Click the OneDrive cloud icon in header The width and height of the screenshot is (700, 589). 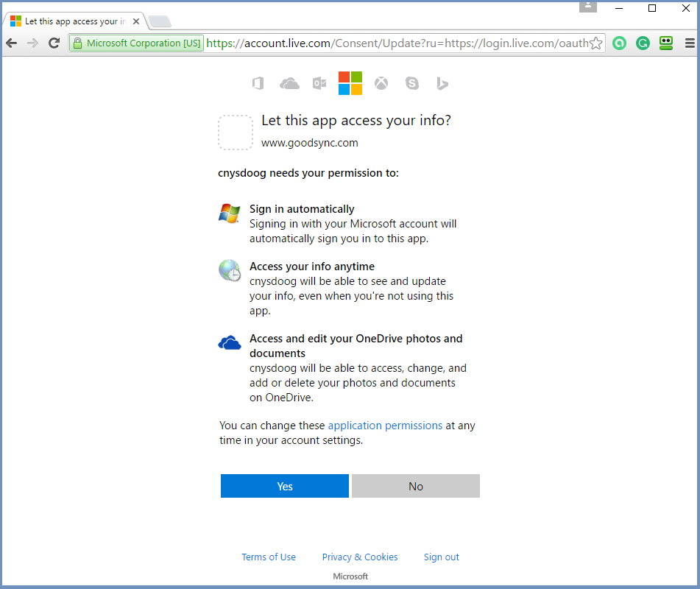coord(289,83)
